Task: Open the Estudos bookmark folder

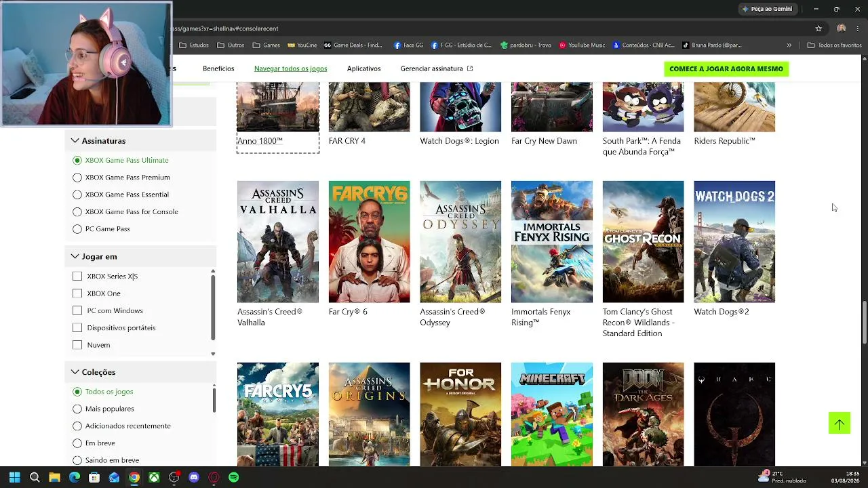Action: coord(194,45)
